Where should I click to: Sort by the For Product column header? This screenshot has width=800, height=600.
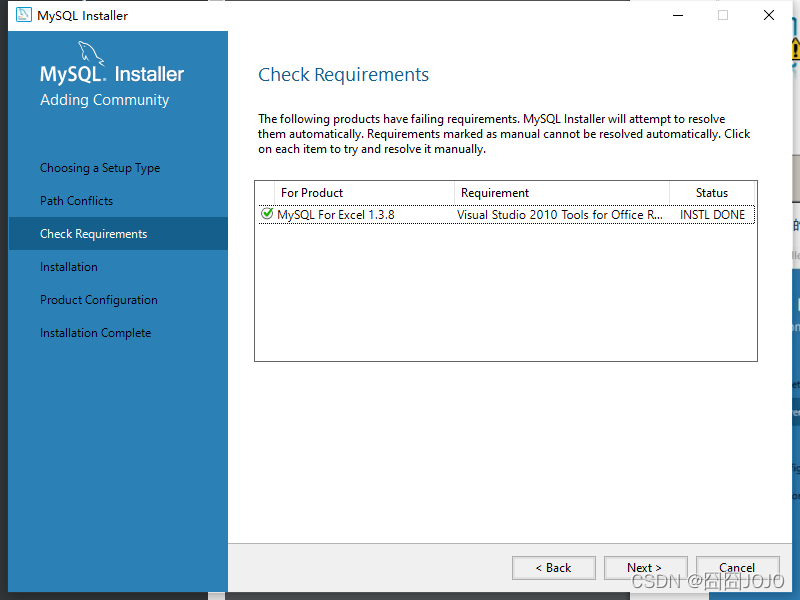364,193
